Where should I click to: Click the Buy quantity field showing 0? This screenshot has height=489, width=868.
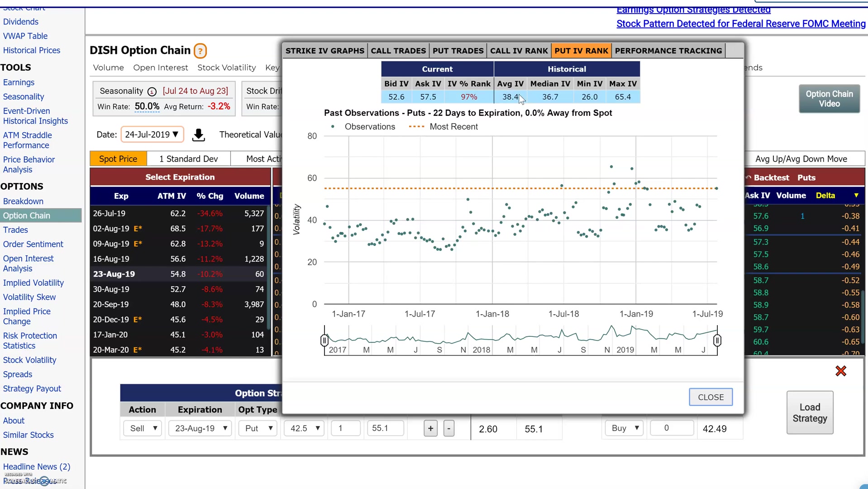[672, 428]
